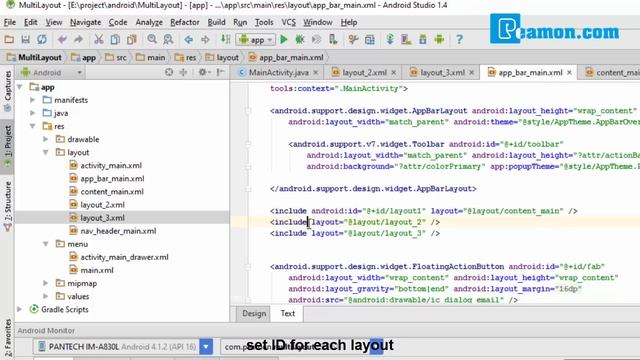This screenshot has height=360, width=640.
Task: Click the Undo arrow icon
Action: tap(62, 40)
